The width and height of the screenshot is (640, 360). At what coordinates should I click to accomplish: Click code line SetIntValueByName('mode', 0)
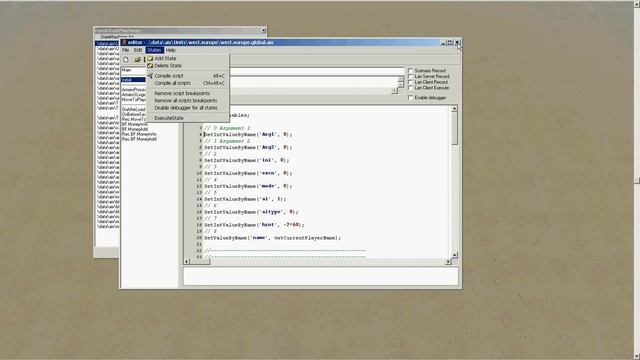248,186
